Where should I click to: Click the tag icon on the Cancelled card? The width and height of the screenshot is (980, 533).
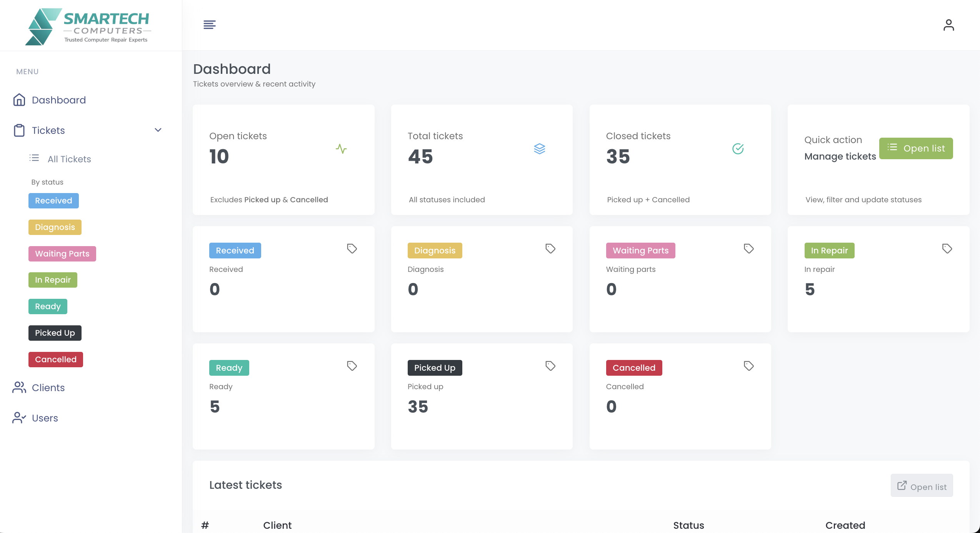(x=748, y=366)
